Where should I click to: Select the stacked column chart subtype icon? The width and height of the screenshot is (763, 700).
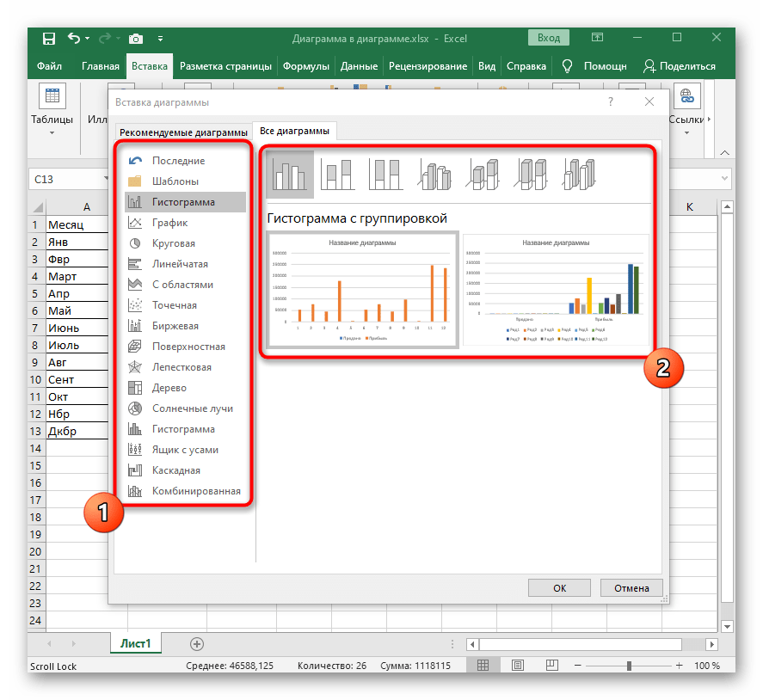[x=338, y=175]
